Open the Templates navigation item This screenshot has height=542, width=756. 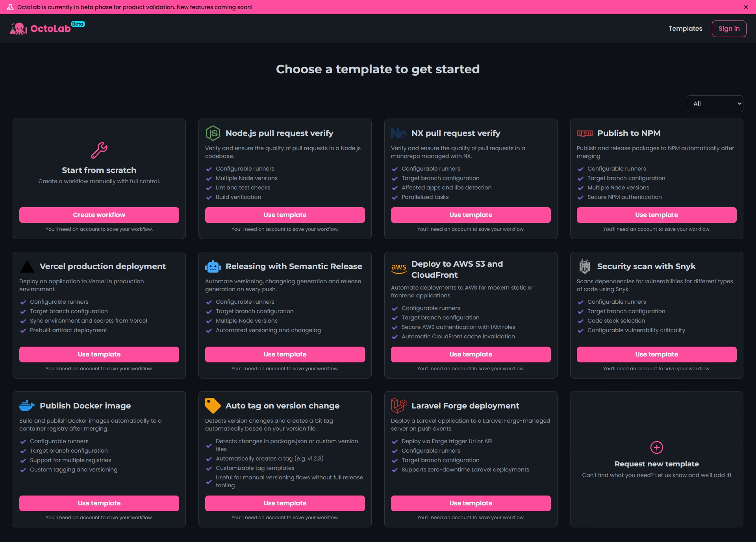pos(685,29)
